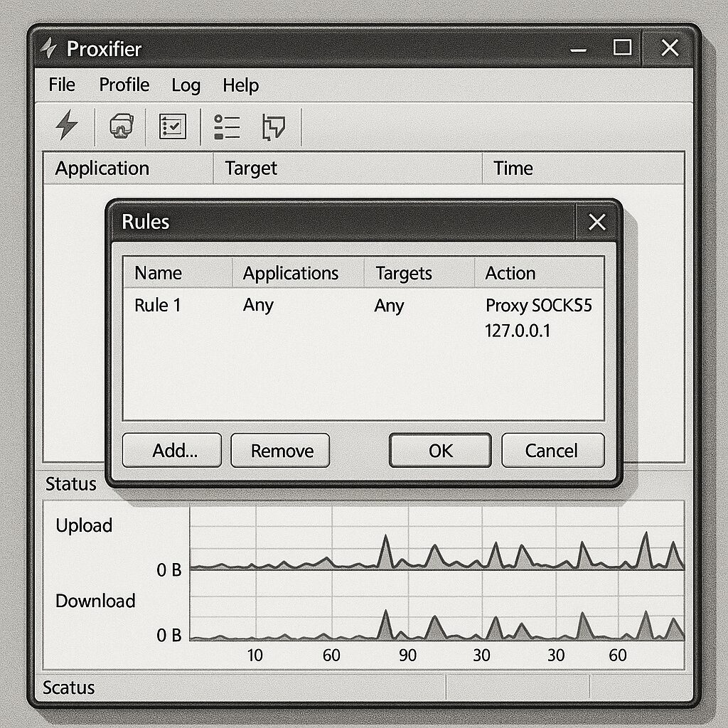Click the Upload 0 B value
The image size is (728, 728).
coord(169,569)
